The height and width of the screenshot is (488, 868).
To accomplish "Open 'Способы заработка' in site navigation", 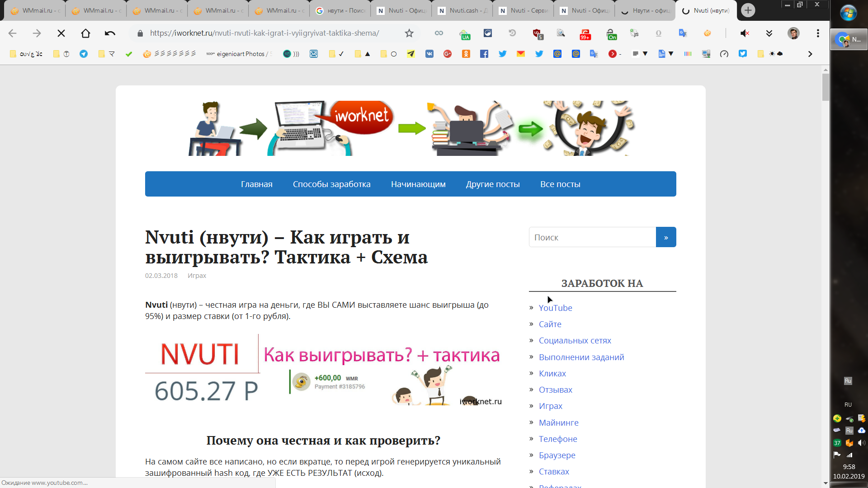I will click(331, 184).
